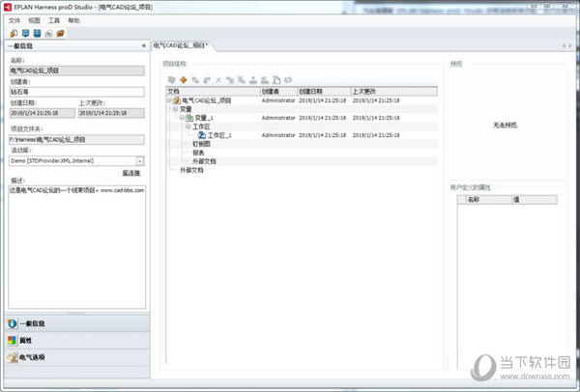
Task: Click the grey X delete icon in structure toolbar
Action: [218, 80]
